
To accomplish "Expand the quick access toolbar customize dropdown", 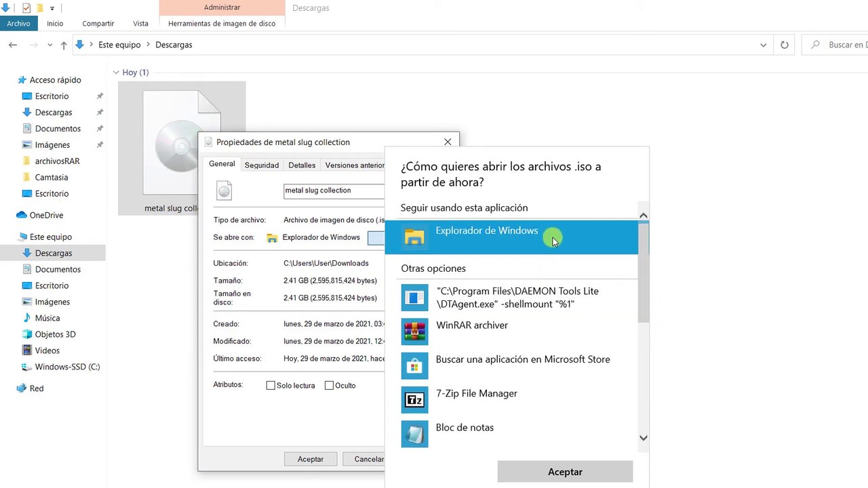I will pyautogui.click(x=52, y=8).
